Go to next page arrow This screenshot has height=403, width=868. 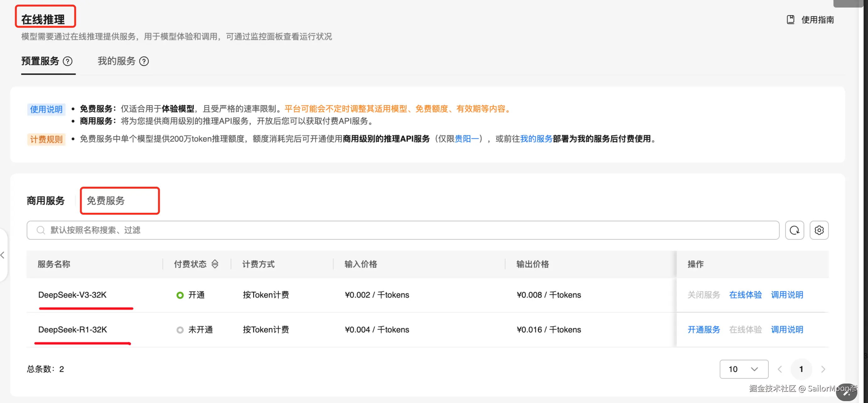coord(823,369)
